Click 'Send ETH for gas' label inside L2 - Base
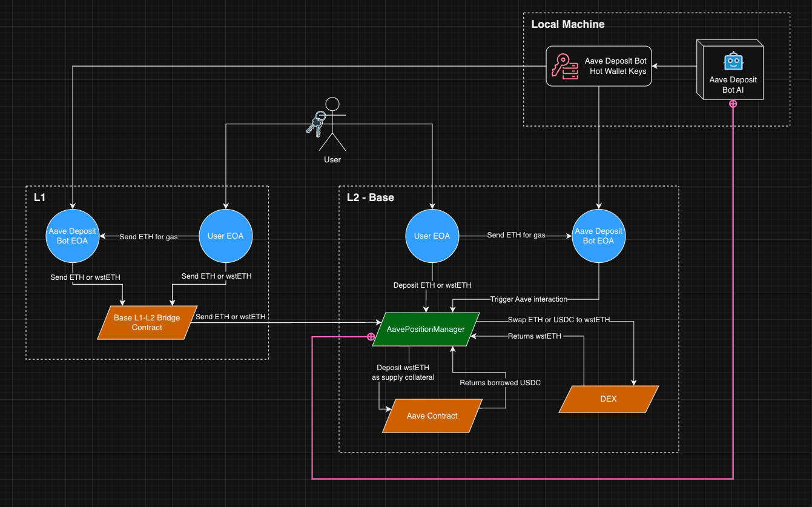 [x=516, y=235]
